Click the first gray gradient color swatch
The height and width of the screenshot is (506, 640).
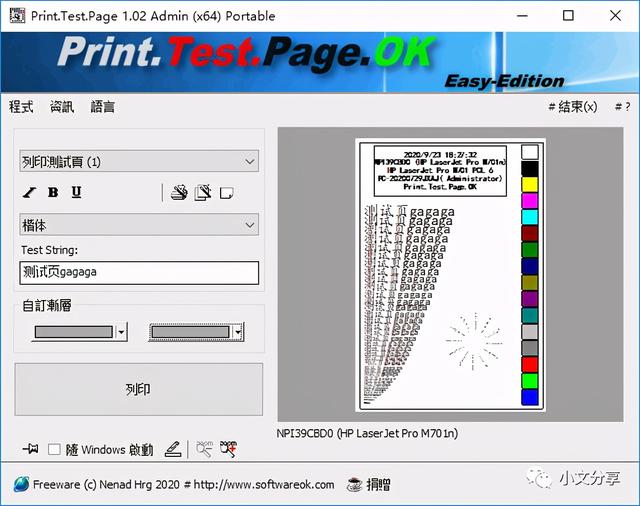(73, 332)
